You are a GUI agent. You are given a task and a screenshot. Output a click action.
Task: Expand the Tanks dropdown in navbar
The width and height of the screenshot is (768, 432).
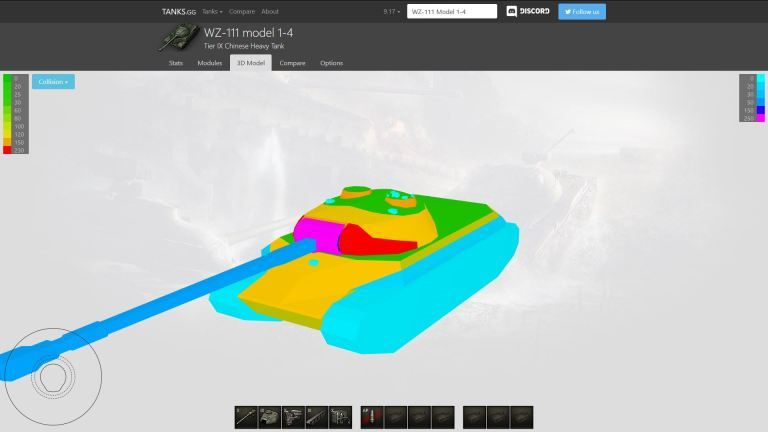point(211,12)
